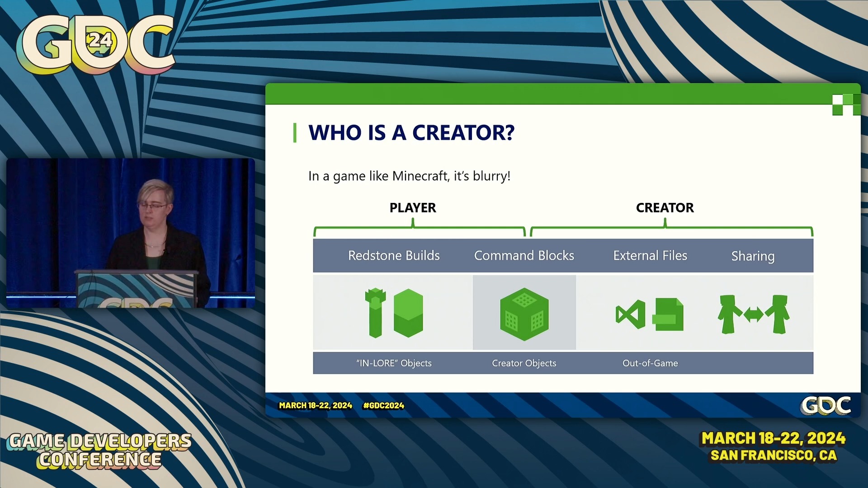
Task: Click the command block cube icon
Action: (524, 314)
